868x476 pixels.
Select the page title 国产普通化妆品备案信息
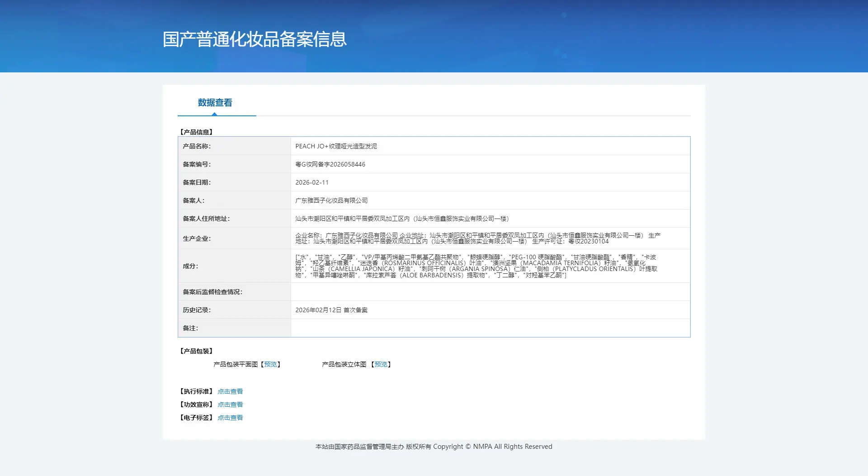click(x=255, y=39)
